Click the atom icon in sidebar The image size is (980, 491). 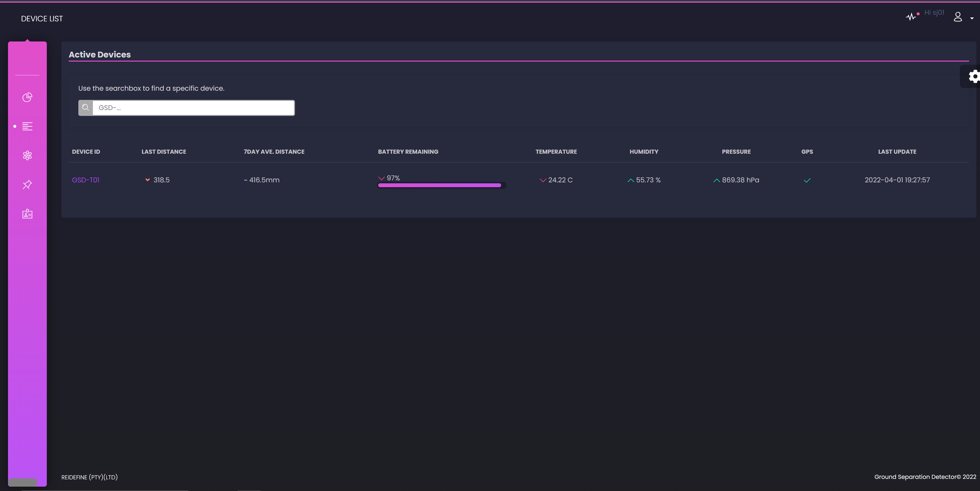click(27, 156)
